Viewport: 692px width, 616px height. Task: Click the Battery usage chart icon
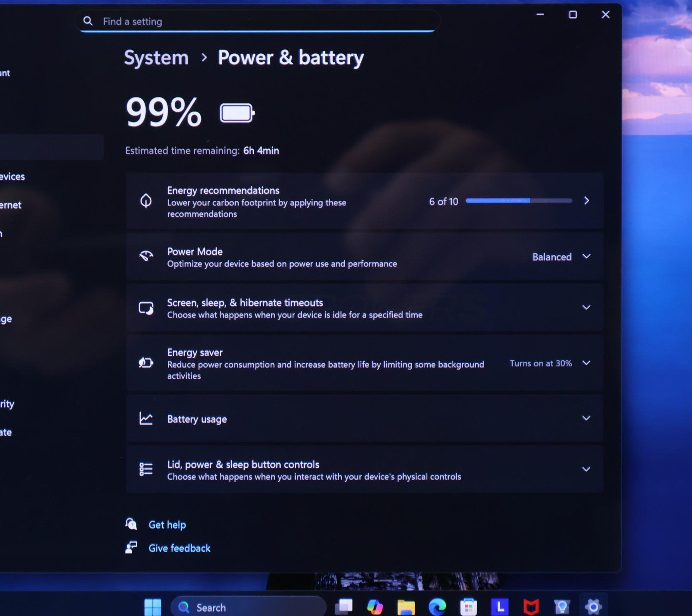point(146,418)
